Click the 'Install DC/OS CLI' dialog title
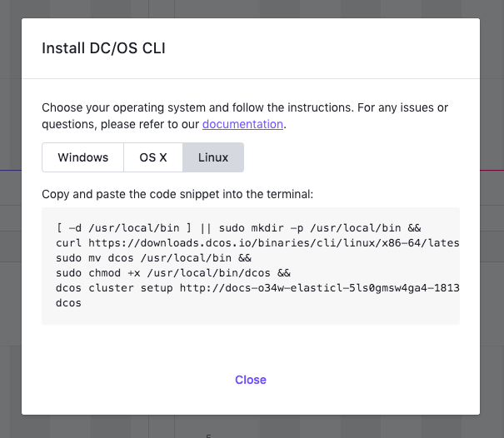The image size is (504, 438). point(103,48)
